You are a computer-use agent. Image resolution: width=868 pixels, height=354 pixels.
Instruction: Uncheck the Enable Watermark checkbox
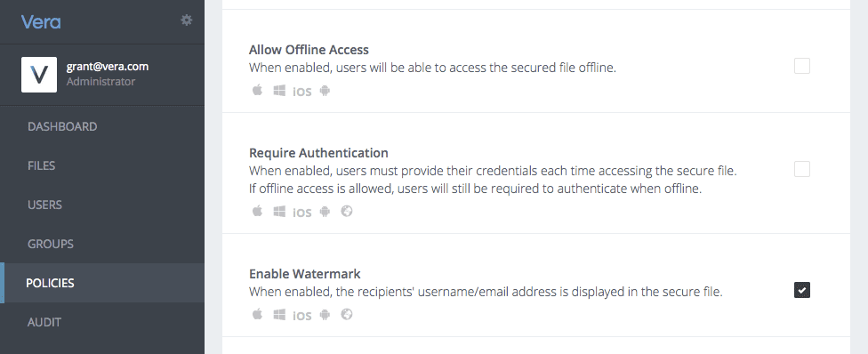pos(802,290)
